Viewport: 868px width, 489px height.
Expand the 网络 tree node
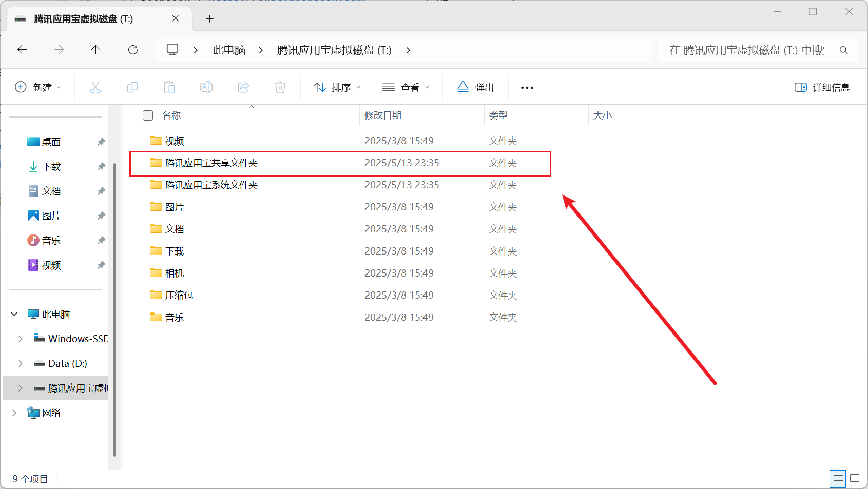14,413
